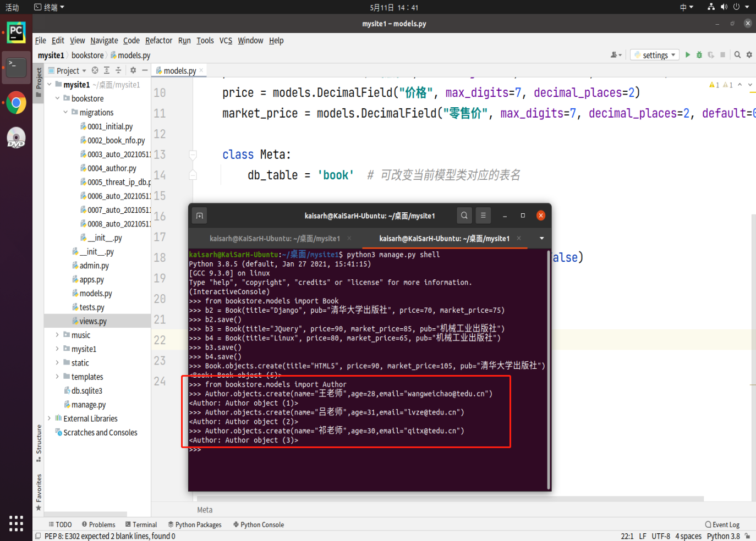Open manage.py file
Image resolution: width=756 pixels, height=541 pixels.
point(85,405)
